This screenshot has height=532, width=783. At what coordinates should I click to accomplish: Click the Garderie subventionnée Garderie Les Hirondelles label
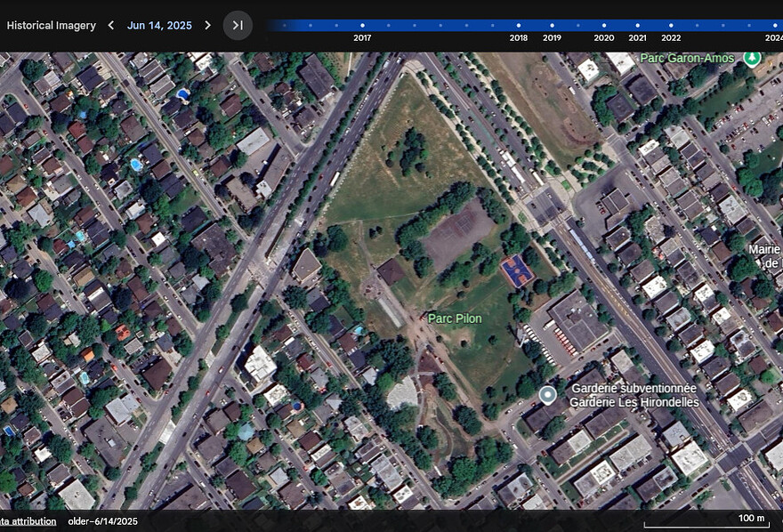[x=634, y=395]
